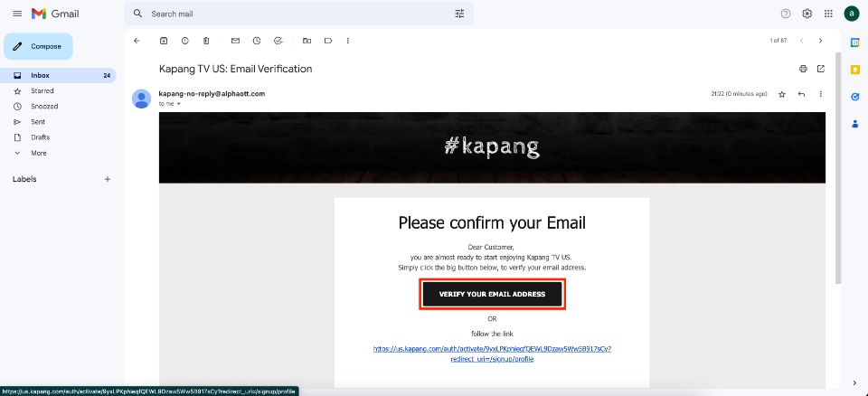Focus the Search mail field
Screen dimensions: 868x396
click(x=299, y=14)
